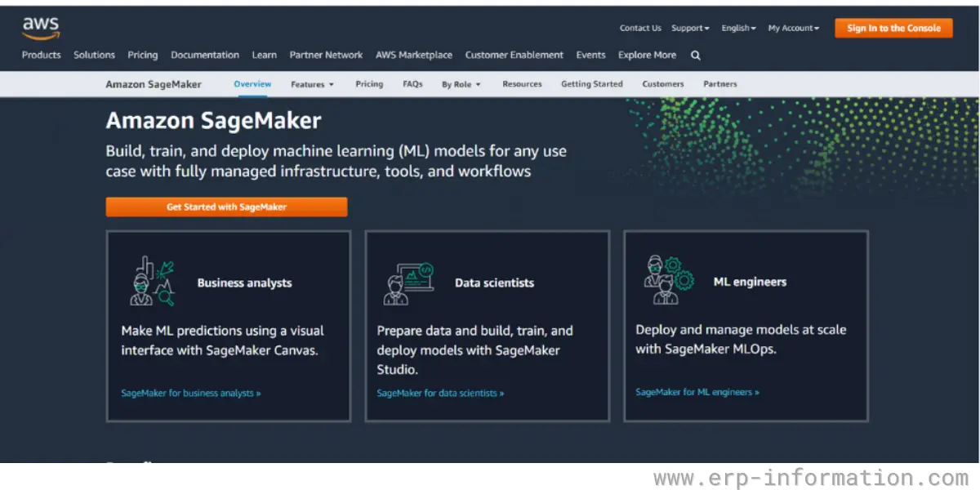Click 'Build, train, and deploy machine learning' tagline

pos(336,161)
